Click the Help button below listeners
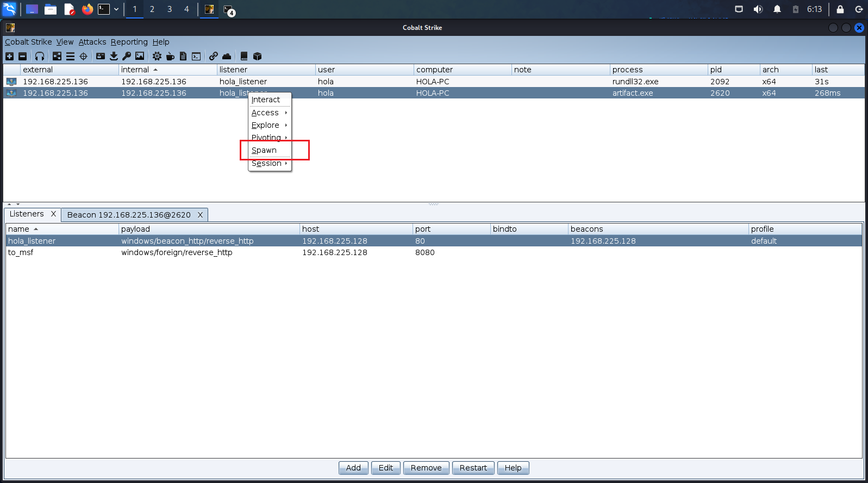868x483 pixels. click(513, 468)
